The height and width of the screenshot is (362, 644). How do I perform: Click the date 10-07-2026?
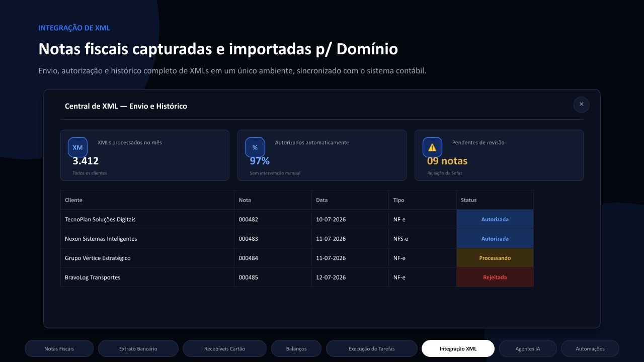tap(331, 220)
